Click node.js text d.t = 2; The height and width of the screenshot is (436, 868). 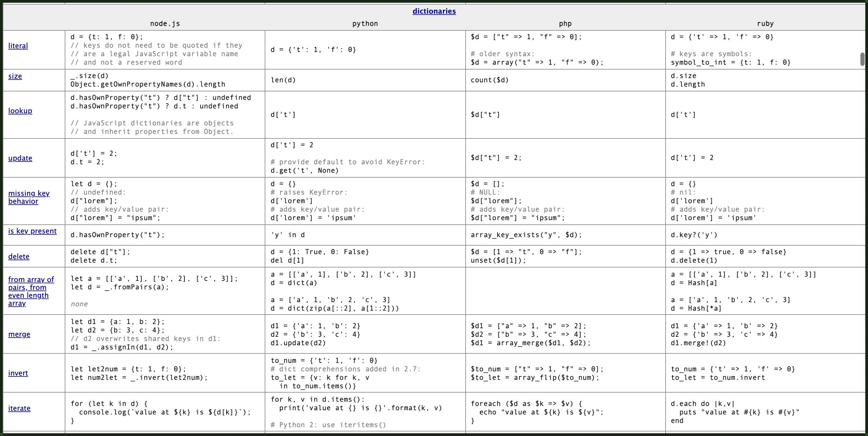click(87, 162)
